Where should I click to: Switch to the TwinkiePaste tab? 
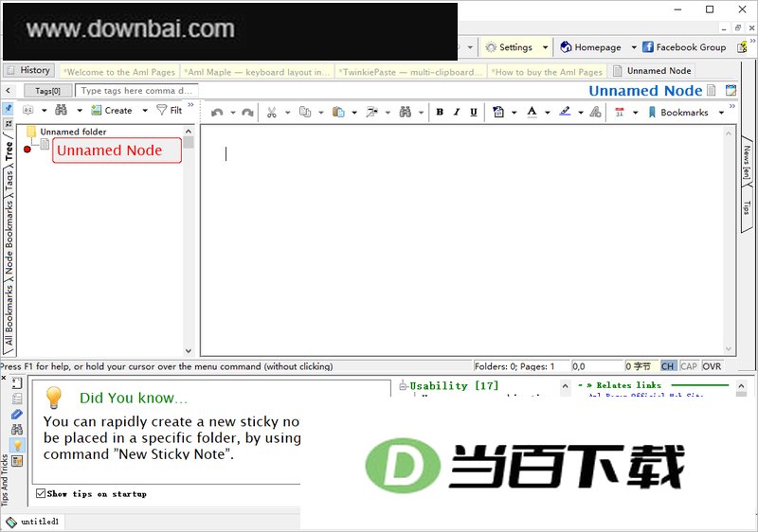(x=410, y=72)
